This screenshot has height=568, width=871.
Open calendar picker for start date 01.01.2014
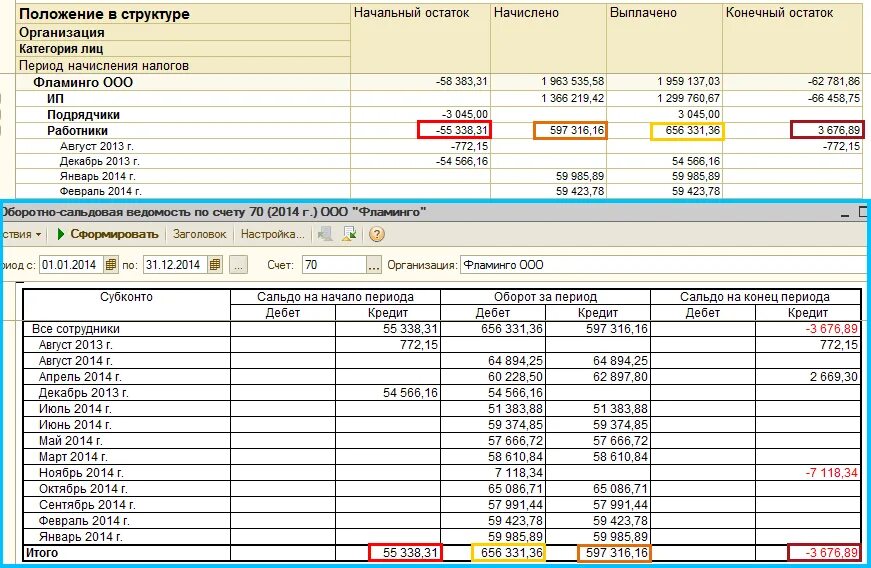pos(111,265)
